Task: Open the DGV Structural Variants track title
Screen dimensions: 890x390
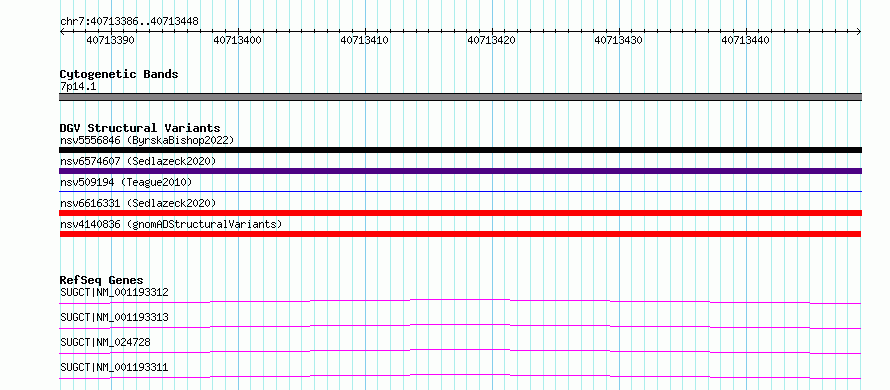Action: [x=140, y=128]
